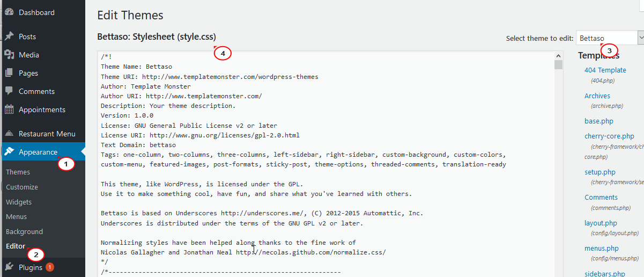Click the 'Edit Themes' page heading
Screen dimensions: 644x277
pos(130,16)
